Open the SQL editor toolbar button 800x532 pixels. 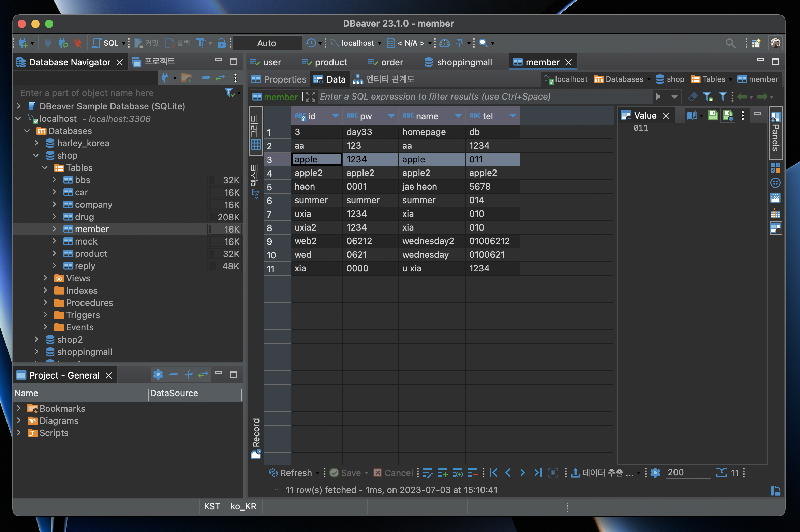(x=106, y=43)
